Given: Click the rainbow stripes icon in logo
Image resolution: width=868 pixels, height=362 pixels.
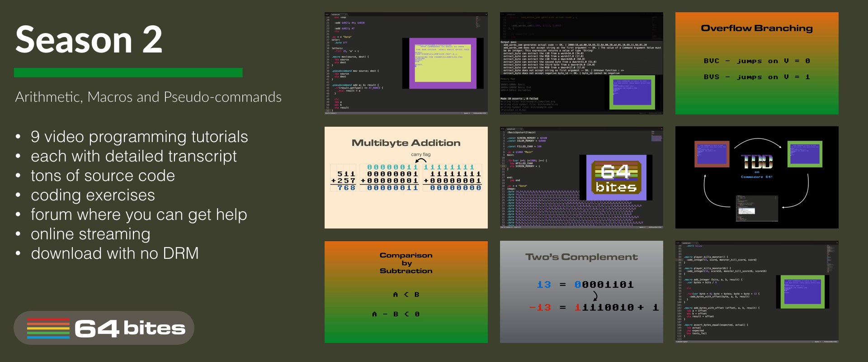Looking at the screenshot, I should pos(48,328).
